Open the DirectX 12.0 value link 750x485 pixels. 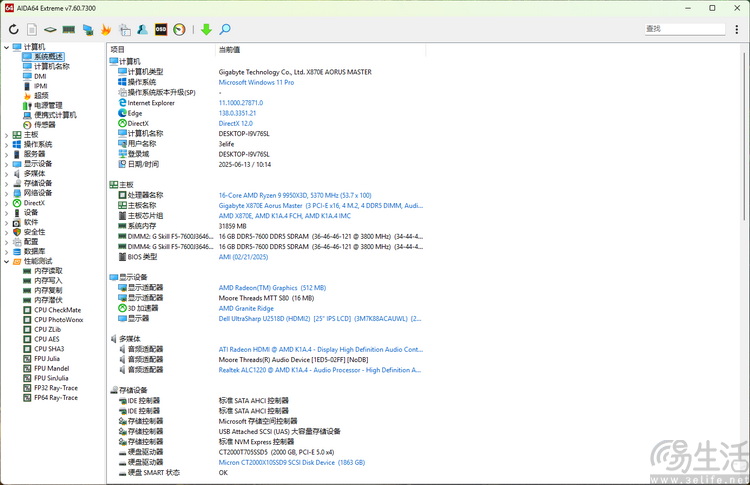[235, 123]
